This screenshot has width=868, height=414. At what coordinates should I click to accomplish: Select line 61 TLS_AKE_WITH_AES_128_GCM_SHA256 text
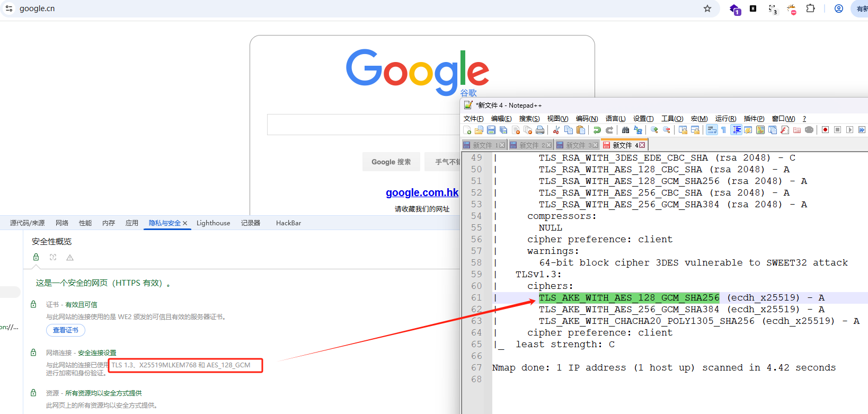tap(629, 298)
